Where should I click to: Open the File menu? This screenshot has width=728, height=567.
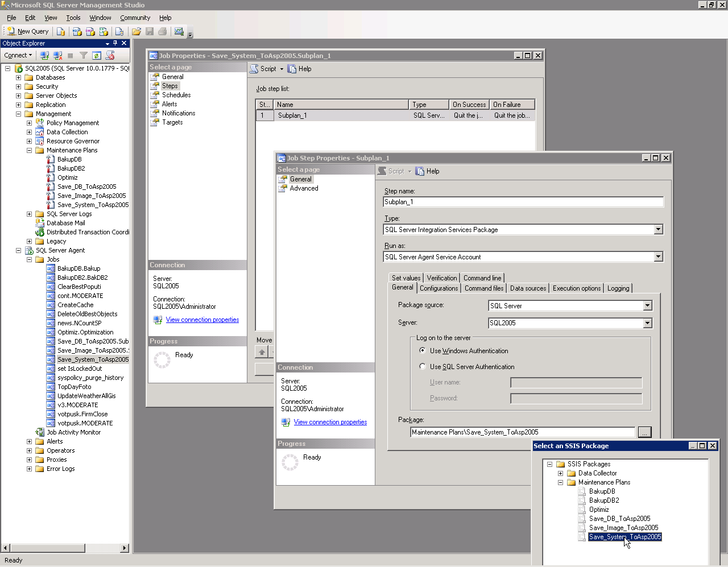click(x=11, y=18)
